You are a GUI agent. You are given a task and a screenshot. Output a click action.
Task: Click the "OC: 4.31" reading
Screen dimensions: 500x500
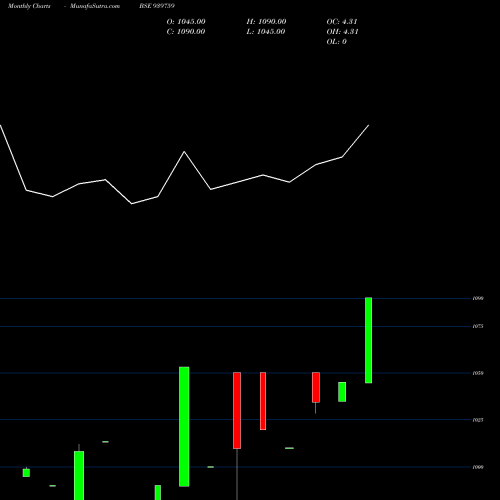coord(342,22)
